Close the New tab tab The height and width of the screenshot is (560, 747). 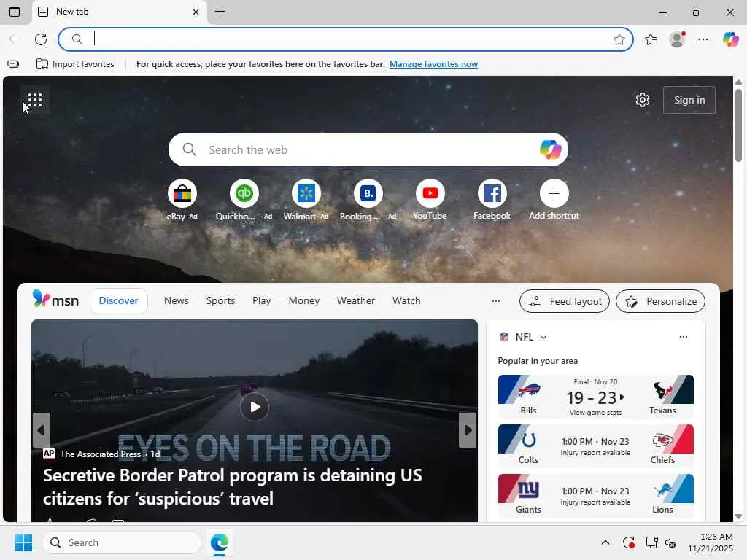click(196, 12)
